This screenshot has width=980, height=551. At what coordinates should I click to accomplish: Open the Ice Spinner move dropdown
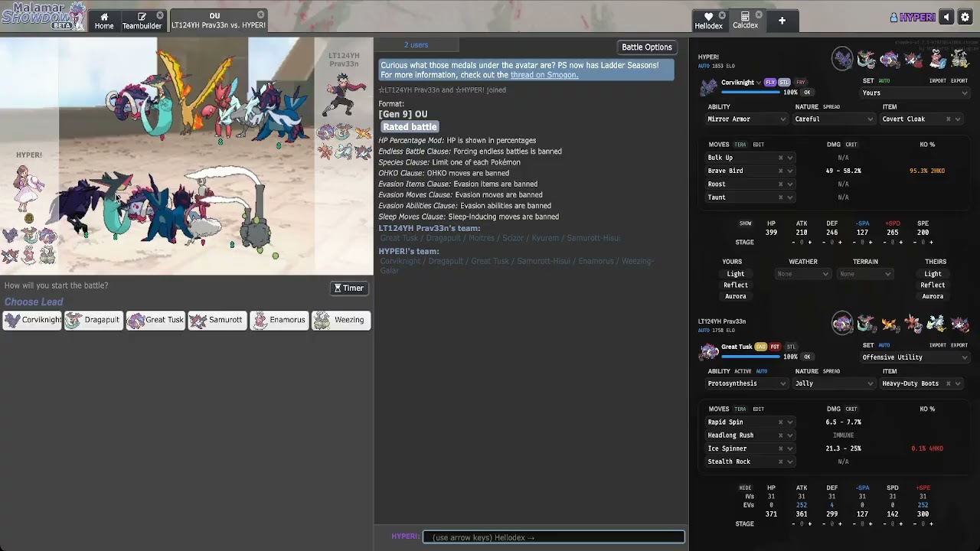[750, 448]
